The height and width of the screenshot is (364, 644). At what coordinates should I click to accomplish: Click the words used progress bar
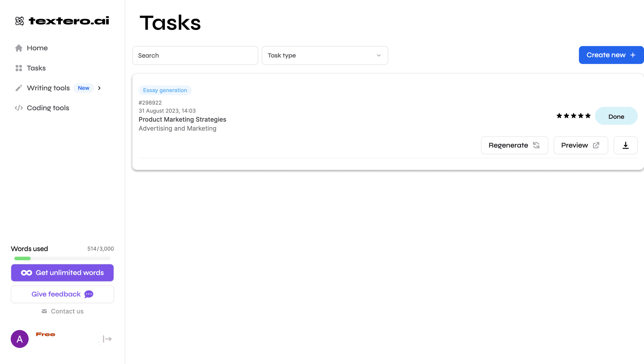62,258
